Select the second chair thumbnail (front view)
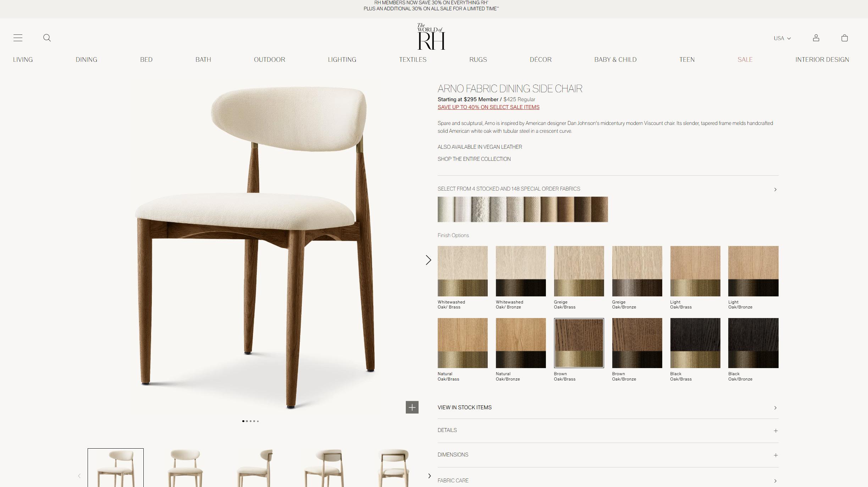 [x=185, y=468]
